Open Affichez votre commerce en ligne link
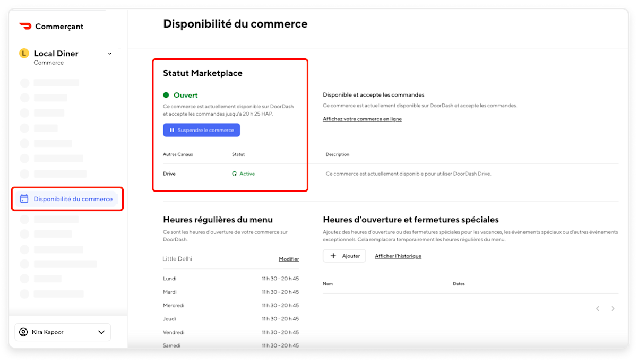The height and width of the screenshot is (364, 637). coord(363,119)
